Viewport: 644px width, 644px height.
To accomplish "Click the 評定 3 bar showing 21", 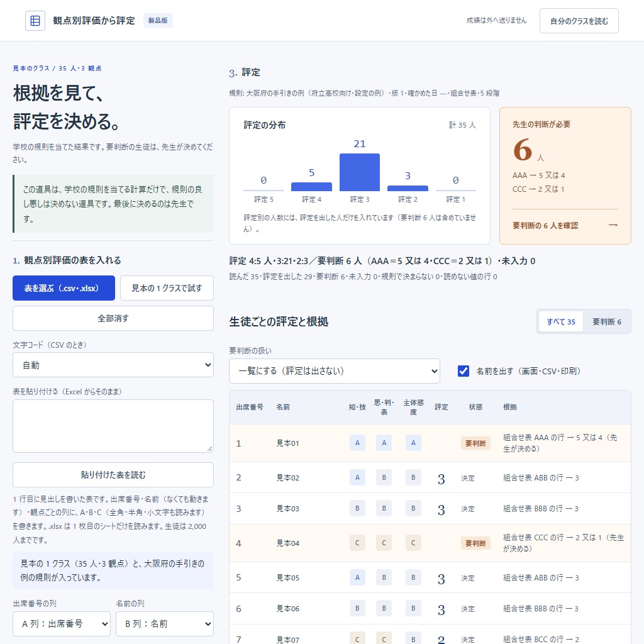I will [x=359, y=172].
